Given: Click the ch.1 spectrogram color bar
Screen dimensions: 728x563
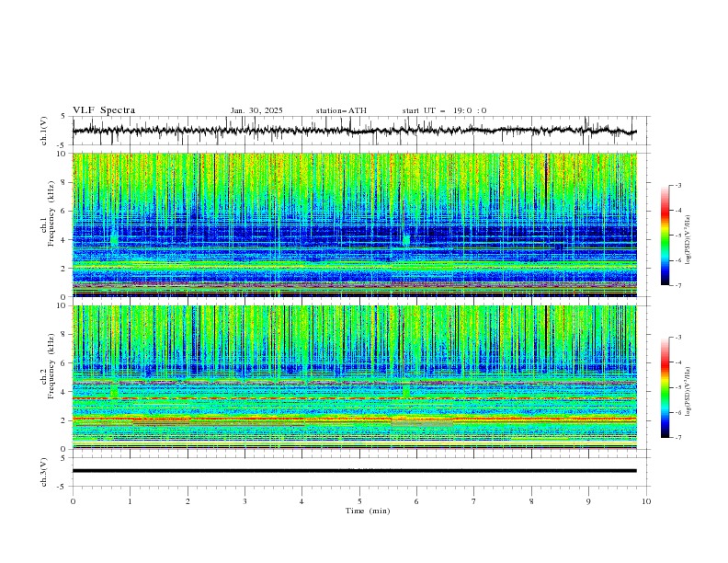Looking at the screenshot, I should (x=665, y=236).
